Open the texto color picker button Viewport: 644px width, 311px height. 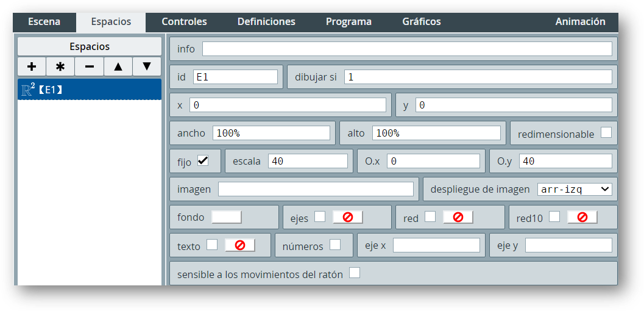(x=240, y=245)
